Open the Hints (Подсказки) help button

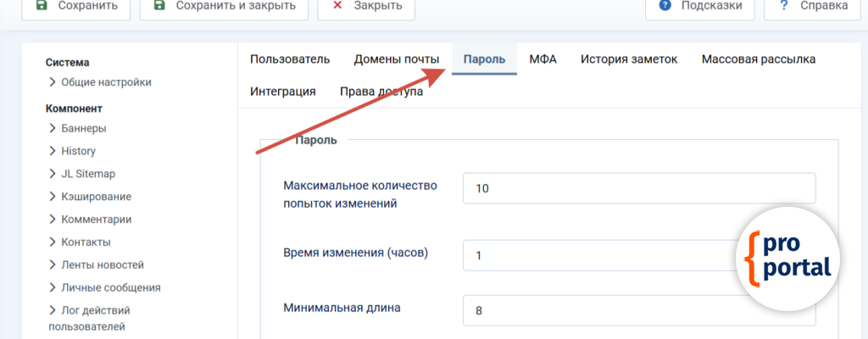[x=699, y=7]
